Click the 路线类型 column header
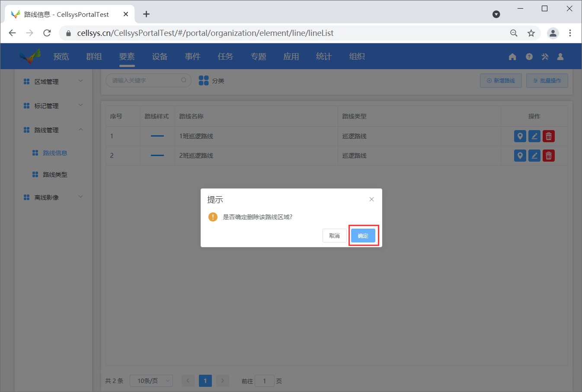The width and height of the screenshot is (582, 392). pyautogui.click(x=354, y=116)
